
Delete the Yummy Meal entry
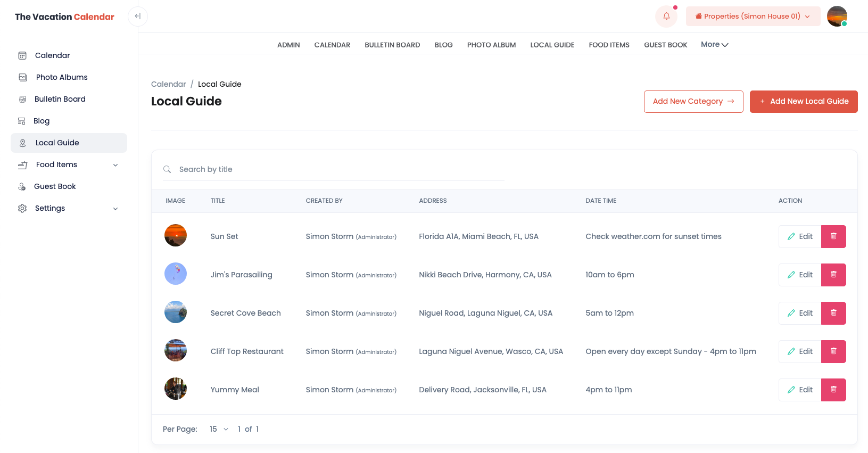833,390
